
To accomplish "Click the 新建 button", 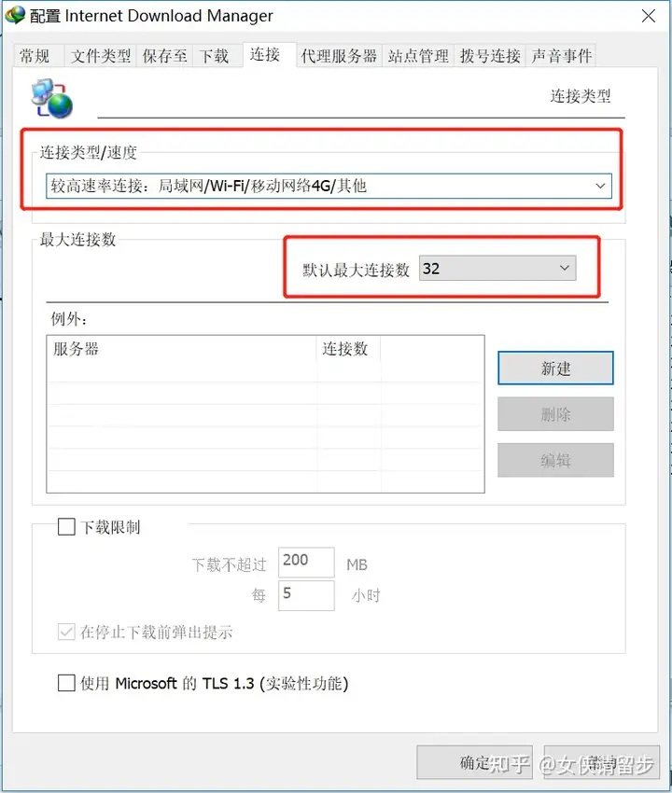I will pyautogui.click(x=555, y=369).
